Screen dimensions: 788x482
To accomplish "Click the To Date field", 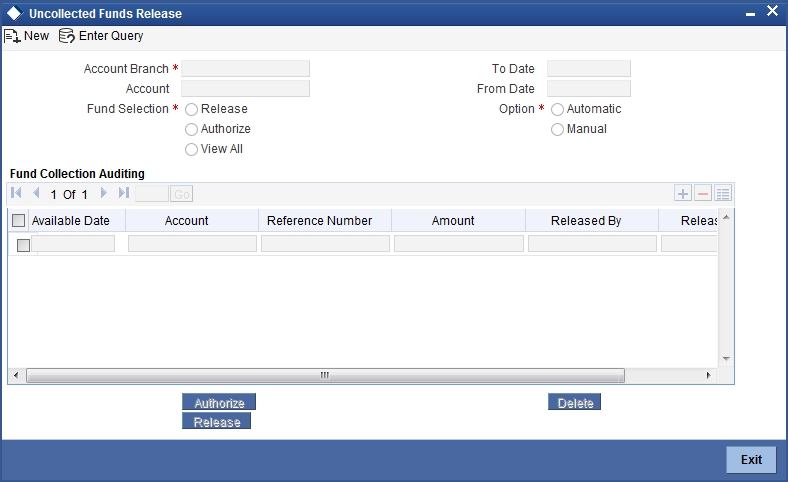I will click(588, 69).
